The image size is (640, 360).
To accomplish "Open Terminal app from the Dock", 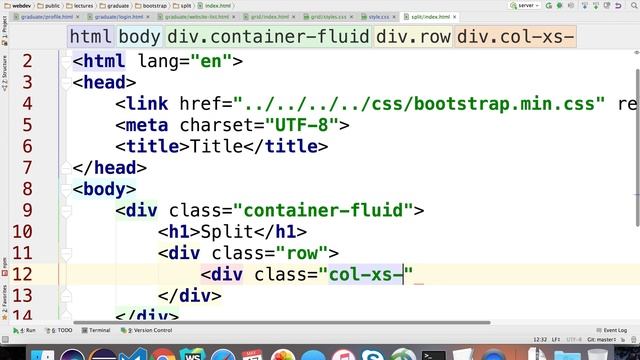I will pyautogui.click(x=433, y=354).
